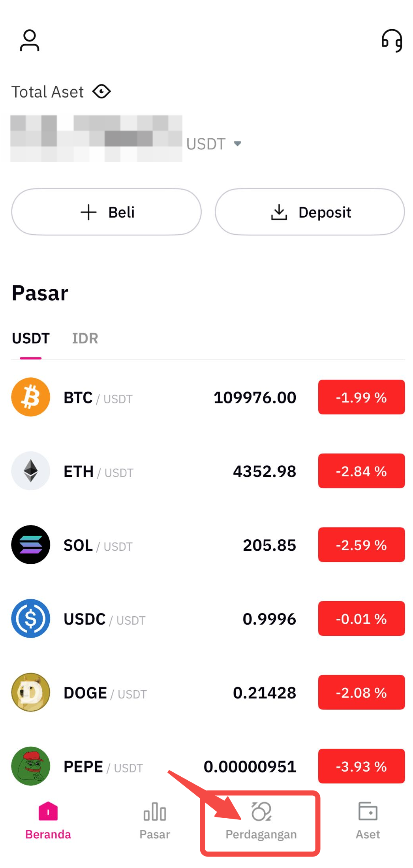Open the user profile icon
This screenshot has height=868, width=413.
tap(30, 40)
